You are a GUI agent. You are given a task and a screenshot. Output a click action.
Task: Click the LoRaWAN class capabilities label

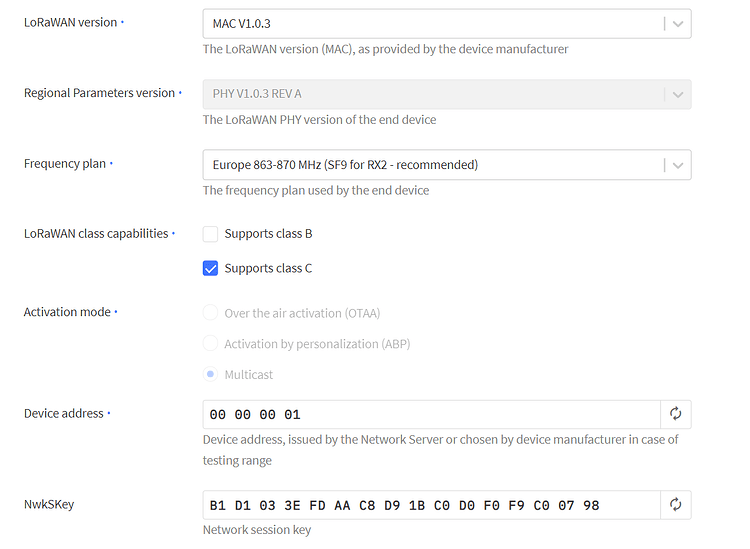click(x=96, y=234)
